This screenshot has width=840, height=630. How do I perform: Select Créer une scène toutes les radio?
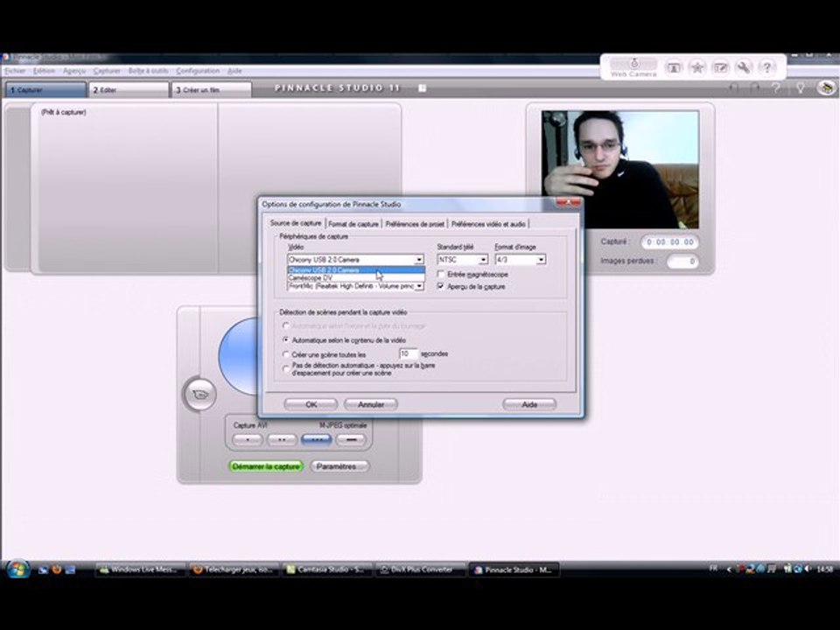(286, 354)
